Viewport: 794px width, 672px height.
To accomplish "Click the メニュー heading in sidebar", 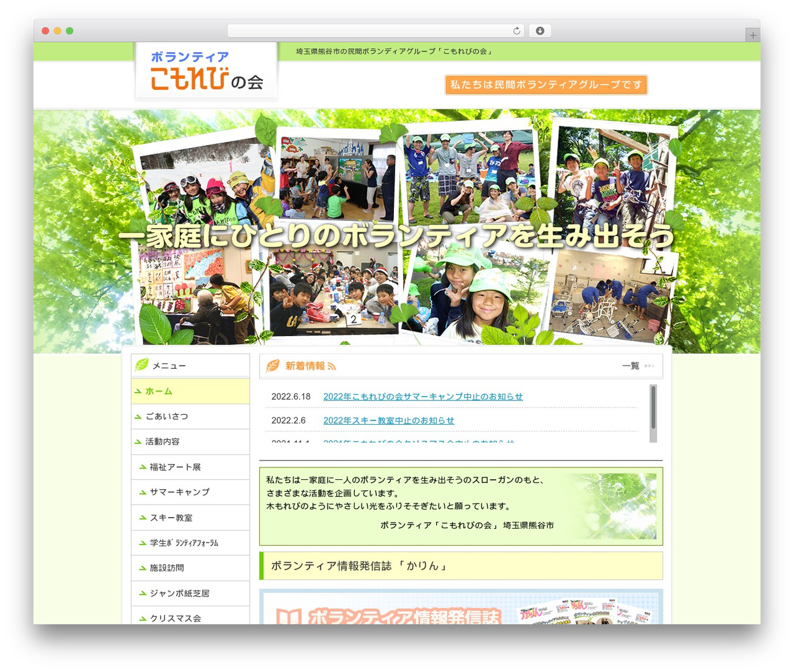I will point(169,366).
